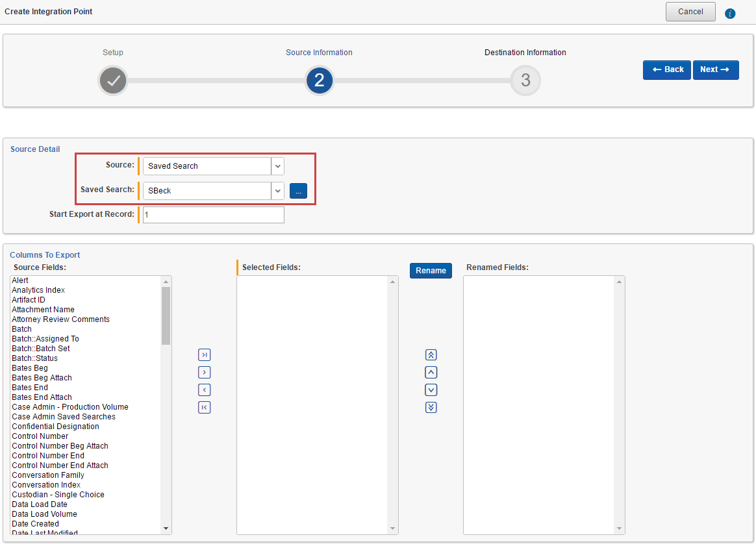The height and width of the screenshot is (546, 756).
Task: Remove all fields from Selected Fields
Action: [x=205, y=407]
